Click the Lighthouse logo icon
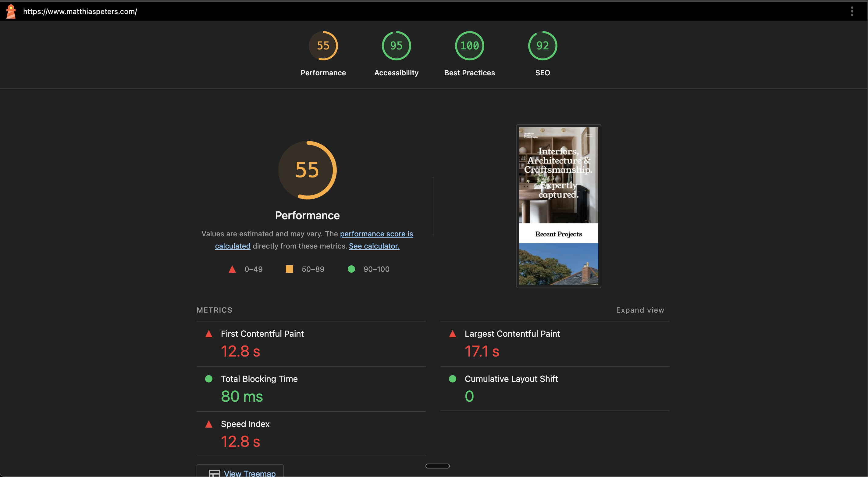The image size is (868, 477). point(11,12)
